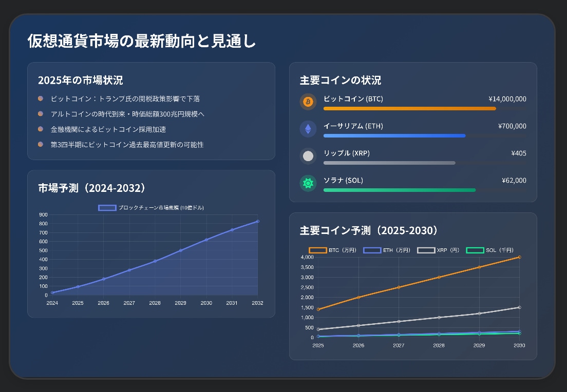The image size is (567, 392).
Task: Click the price ¥700,000
Action: (512, 126)
